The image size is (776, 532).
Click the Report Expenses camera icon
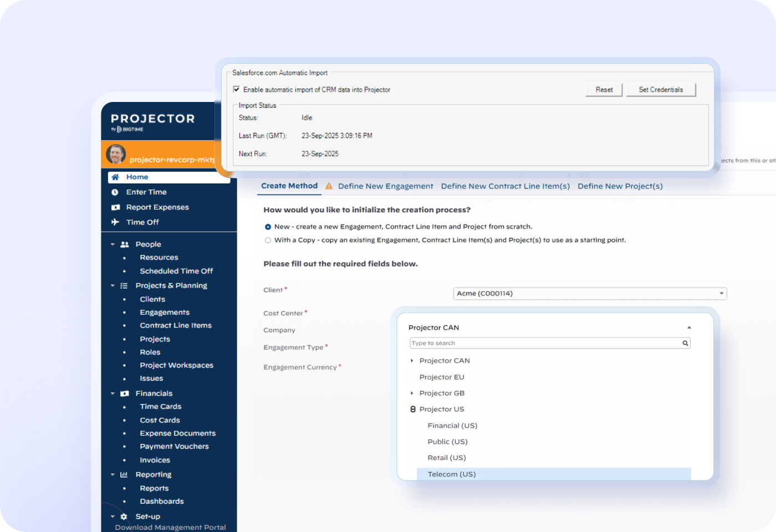point(115,207)
